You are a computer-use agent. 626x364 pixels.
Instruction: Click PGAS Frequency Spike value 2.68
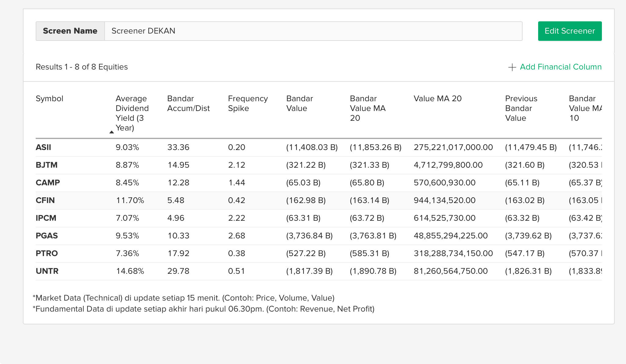click(236, 236)
